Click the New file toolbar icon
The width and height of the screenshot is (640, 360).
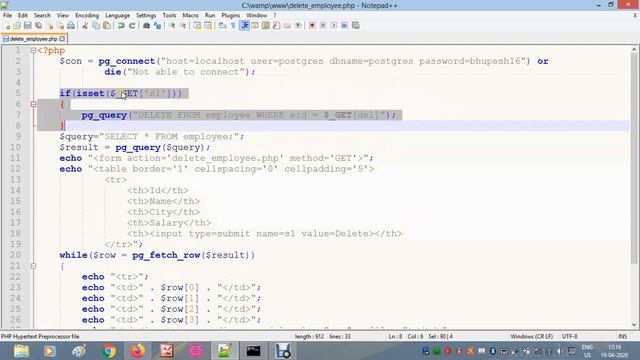pos(7,26)
